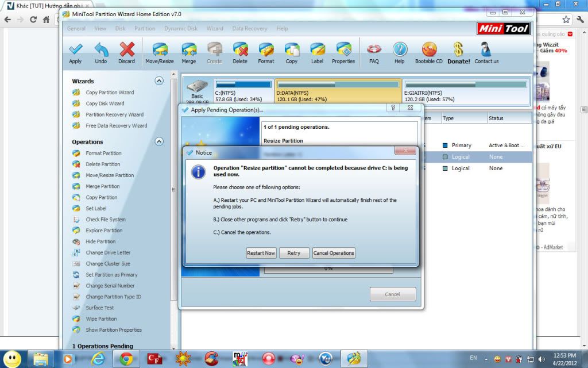Click the Delete partition toolbar icon
The image size is (588, 368).
[240, 49]
